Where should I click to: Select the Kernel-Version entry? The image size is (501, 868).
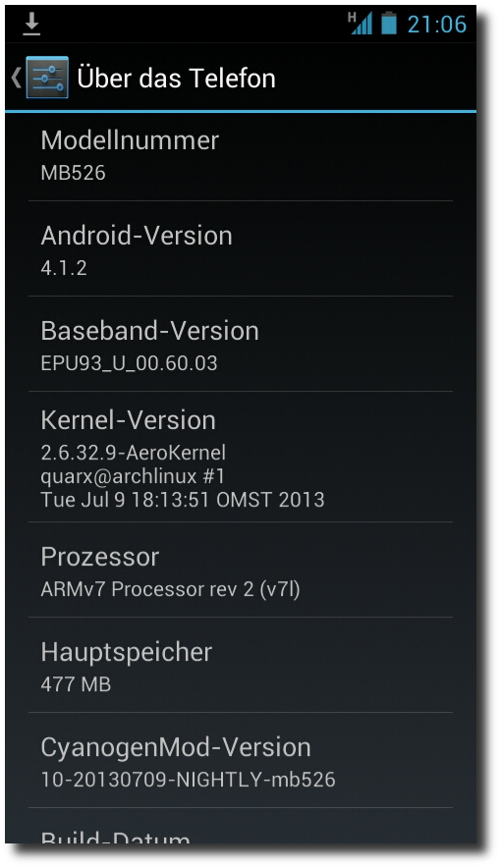241,457
